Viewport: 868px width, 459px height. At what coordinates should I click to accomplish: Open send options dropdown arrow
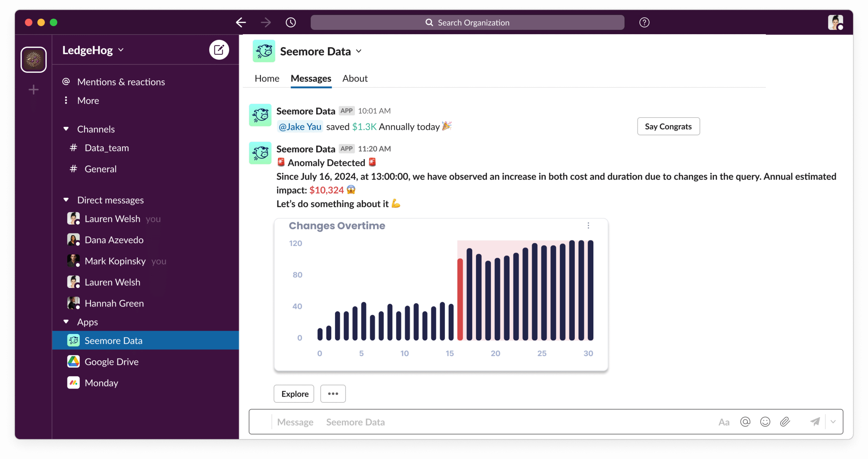pyautogui.click(x=833, y=422)
